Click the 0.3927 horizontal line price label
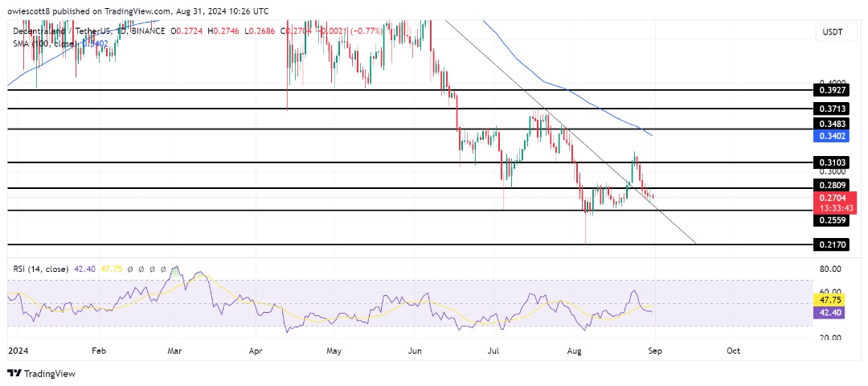868x386 pixels. click(832, 92)
